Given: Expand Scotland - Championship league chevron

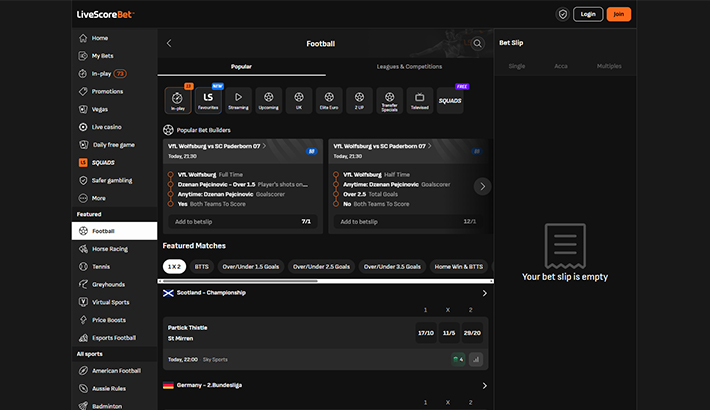Looking at the screenshot, I should point(485,293).
